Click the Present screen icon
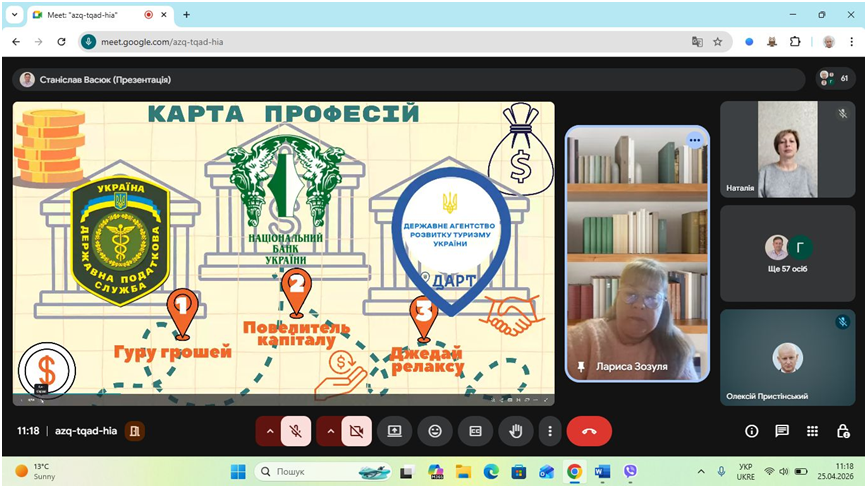Viewport: 867px width, 488px height. click(394, 431)
